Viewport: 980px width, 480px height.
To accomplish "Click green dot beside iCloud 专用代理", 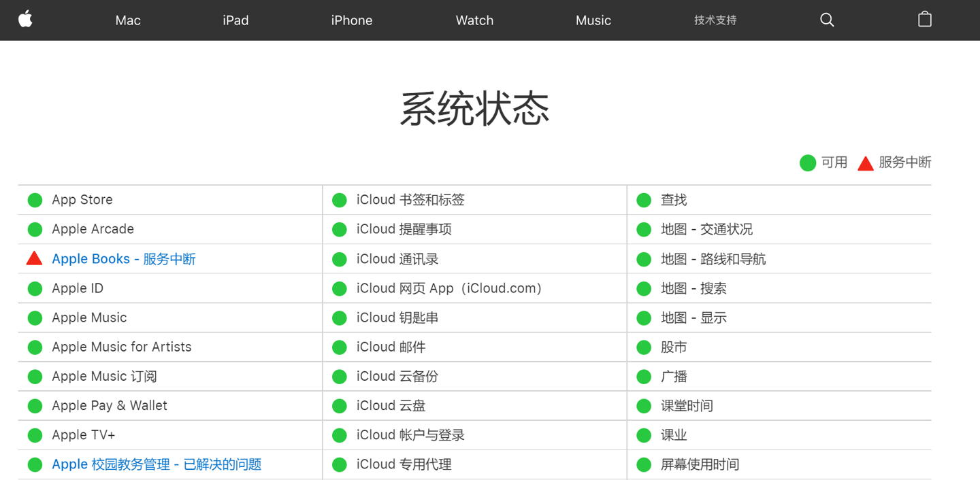I will click(340, 464).
